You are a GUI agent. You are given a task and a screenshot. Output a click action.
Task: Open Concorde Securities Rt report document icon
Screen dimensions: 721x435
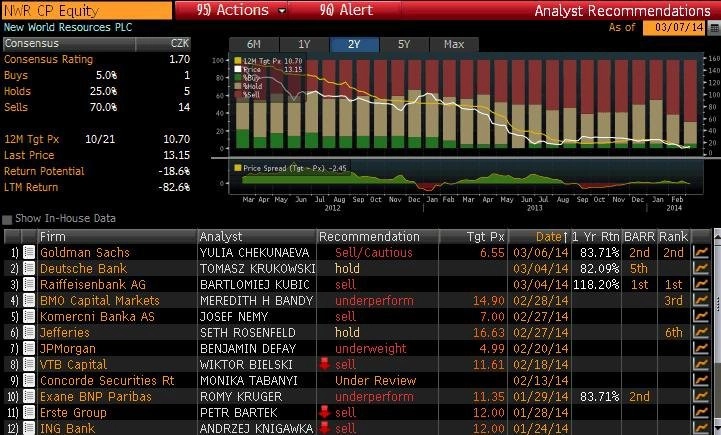coord(29,381)
